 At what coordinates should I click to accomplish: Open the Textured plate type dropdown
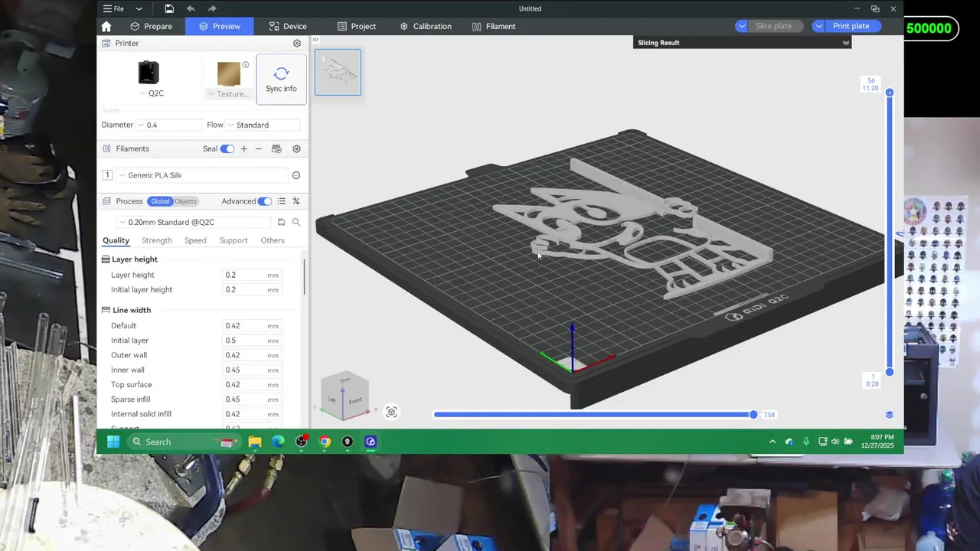229,94
